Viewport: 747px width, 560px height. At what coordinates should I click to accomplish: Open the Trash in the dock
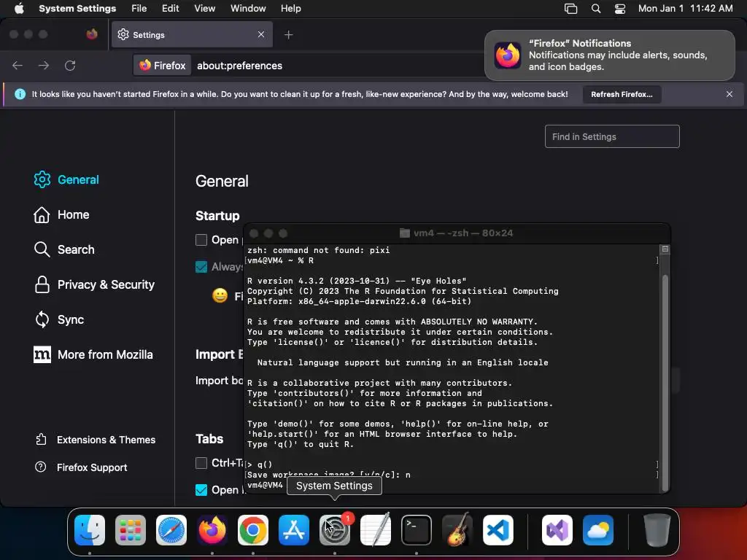(x=657, y=530)
